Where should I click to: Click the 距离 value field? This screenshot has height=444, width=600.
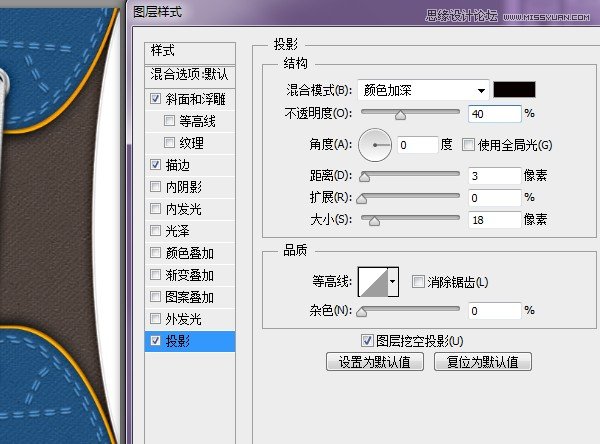tap(494, 176)
